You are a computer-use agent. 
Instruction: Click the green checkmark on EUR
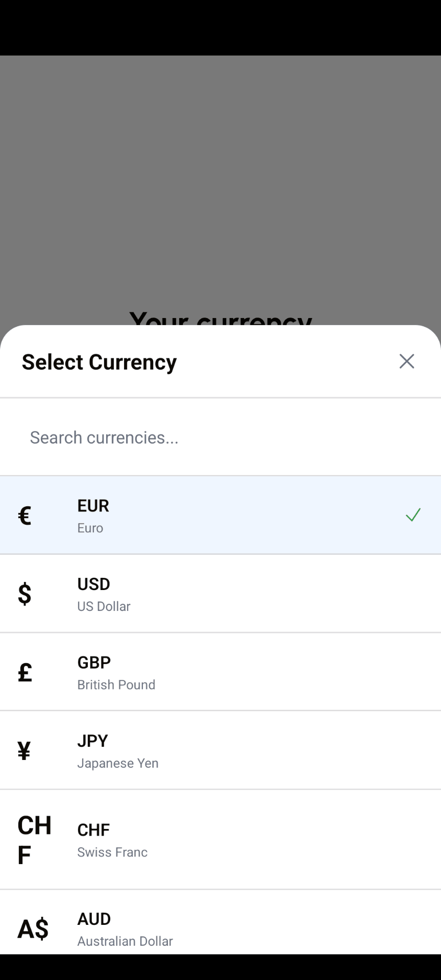(x=413, y=514)
